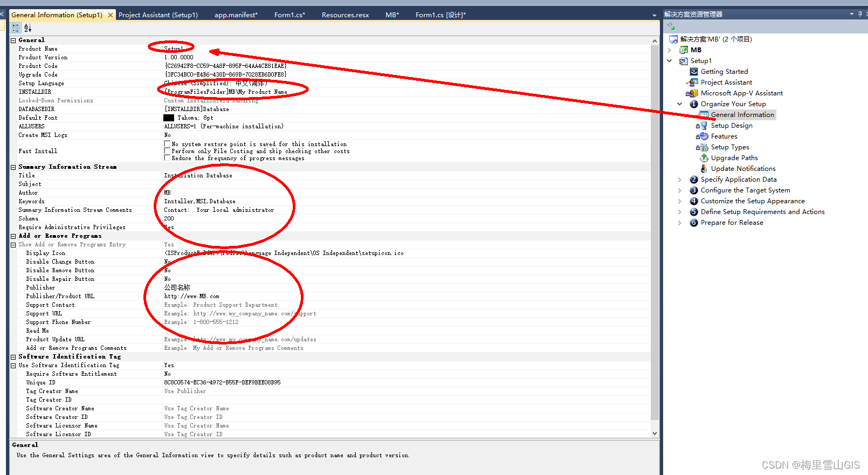868x475 pixels.
Task: Click the Getting Started icon
Action: click(x=694, y=72)
